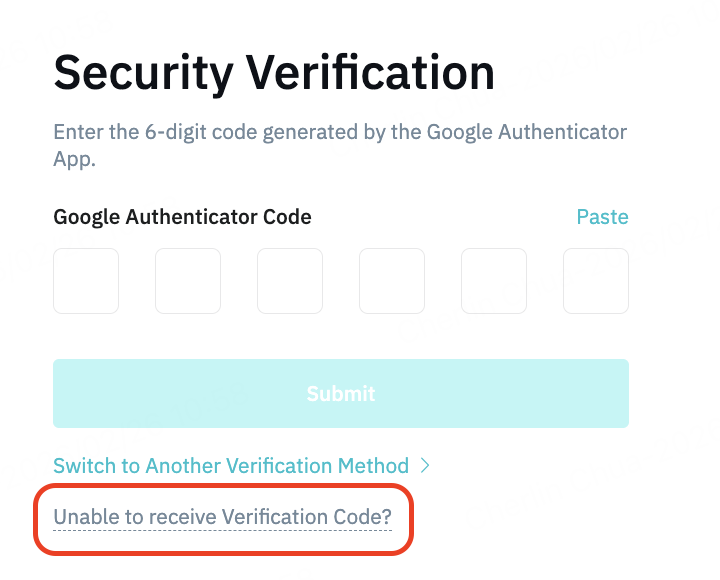Click the Paste link above the code boxes
The width and height of the screenshot is (720, 580).
click(x=602, y=217)
